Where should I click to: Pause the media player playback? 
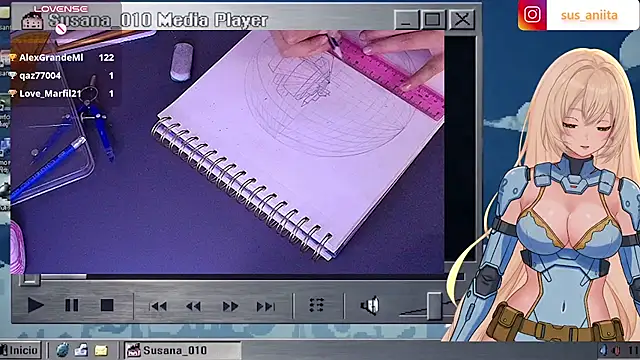pos(72,305)
